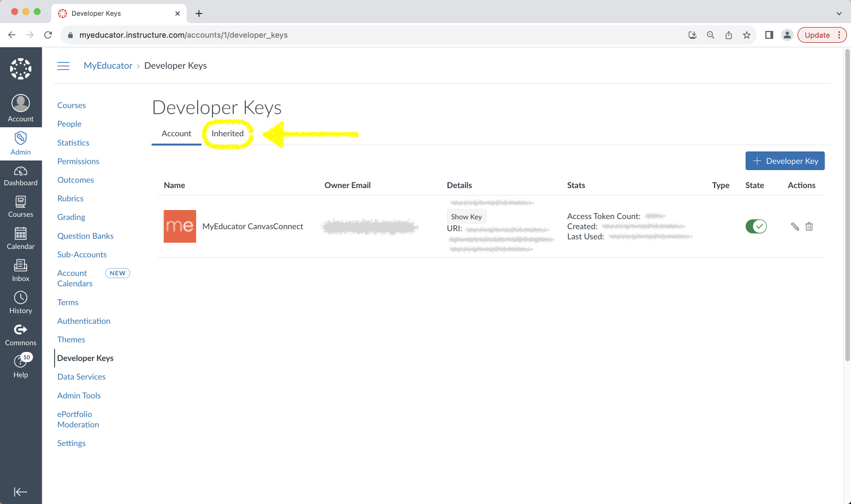The image size is (851, 504).
Task: Open the Chrome three-dot menu next to Update
Action: click(839, 35)
